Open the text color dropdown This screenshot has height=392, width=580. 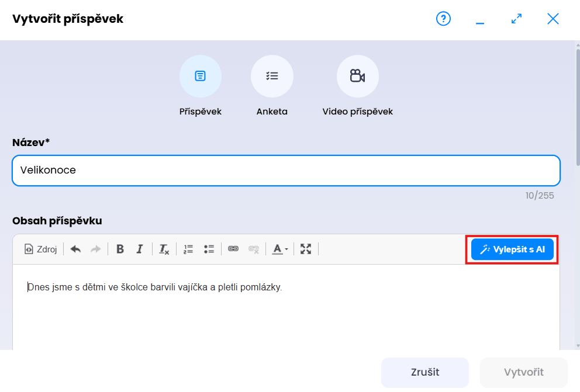[279, 249]
